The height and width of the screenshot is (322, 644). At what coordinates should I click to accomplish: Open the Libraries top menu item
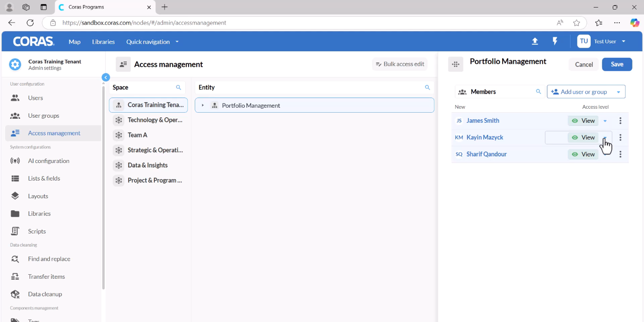click(104, 42)
